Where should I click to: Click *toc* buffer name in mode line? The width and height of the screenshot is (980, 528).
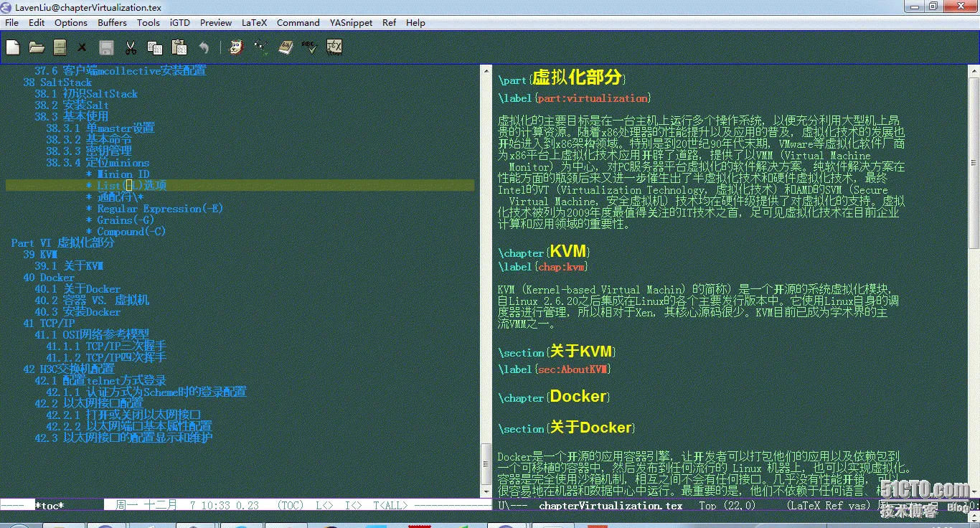tap(50, 506)
